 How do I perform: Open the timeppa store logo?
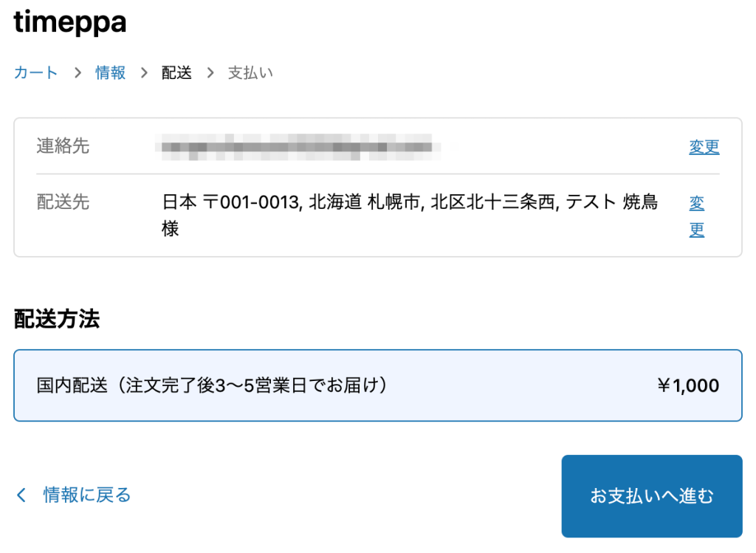point(70,23)
